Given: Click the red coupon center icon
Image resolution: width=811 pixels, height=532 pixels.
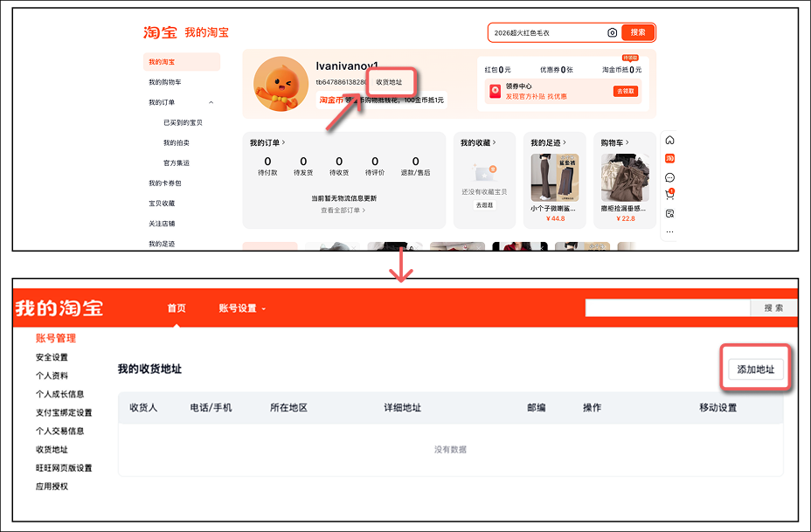Looking at the screenshot, I should click(494, 91).
